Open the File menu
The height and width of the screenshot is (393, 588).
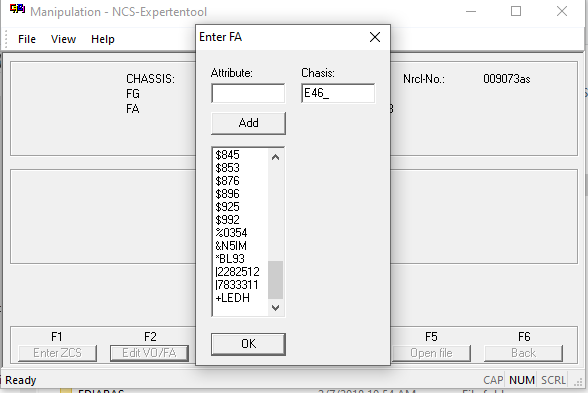27,39
